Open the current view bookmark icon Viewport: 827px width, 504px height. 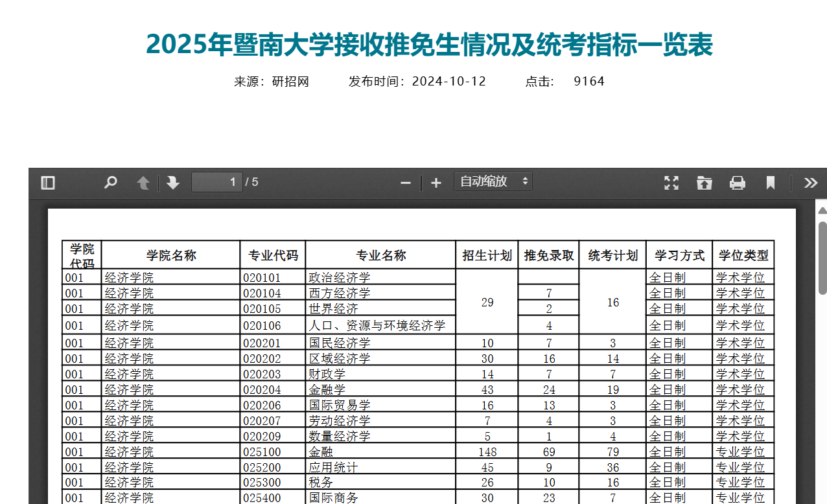(x=771, y=183)
